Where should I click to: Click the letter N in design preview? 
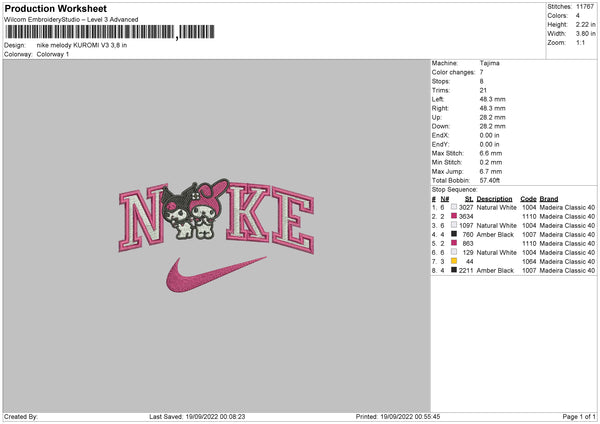coord(142,218)
